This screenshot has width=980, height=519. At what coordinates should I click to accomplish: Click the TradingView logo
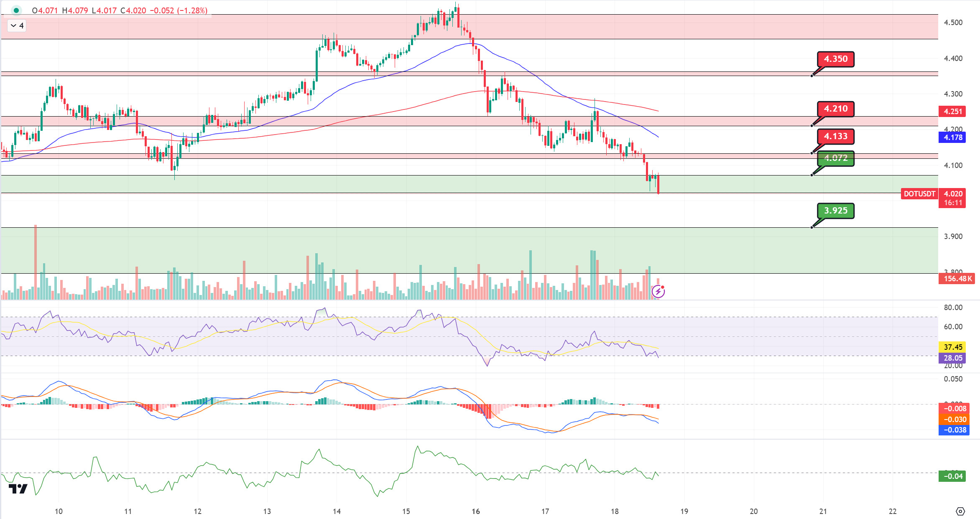pyautogui.click(x=18, y=488)
